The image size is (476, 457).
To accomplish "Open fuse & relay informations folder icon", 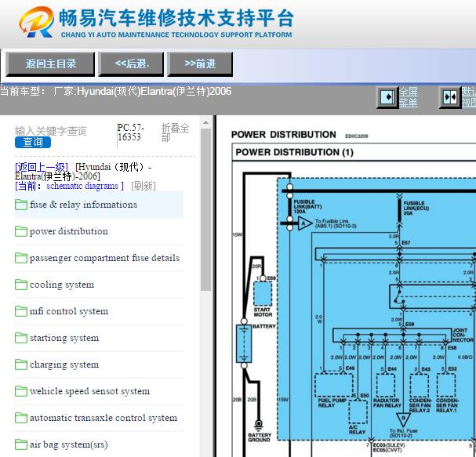I will [x=21, y=205].
